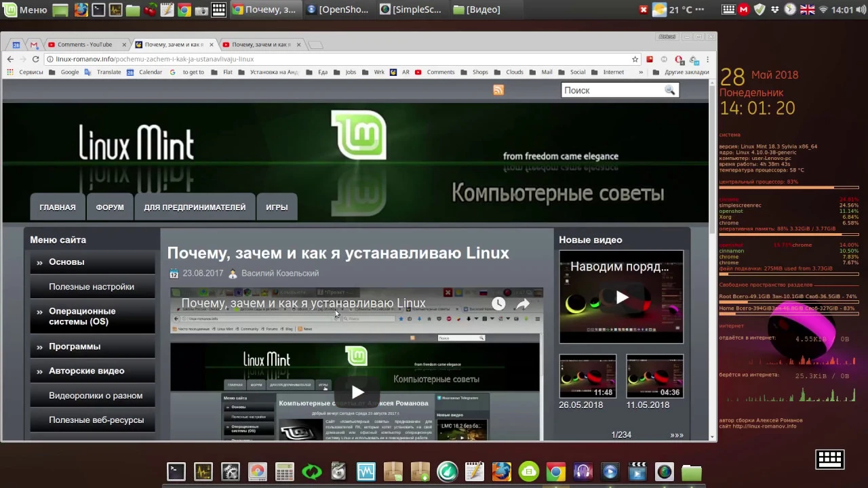Open Полезные настройки in site menu

pyautogui.click(x=92, y=287)
